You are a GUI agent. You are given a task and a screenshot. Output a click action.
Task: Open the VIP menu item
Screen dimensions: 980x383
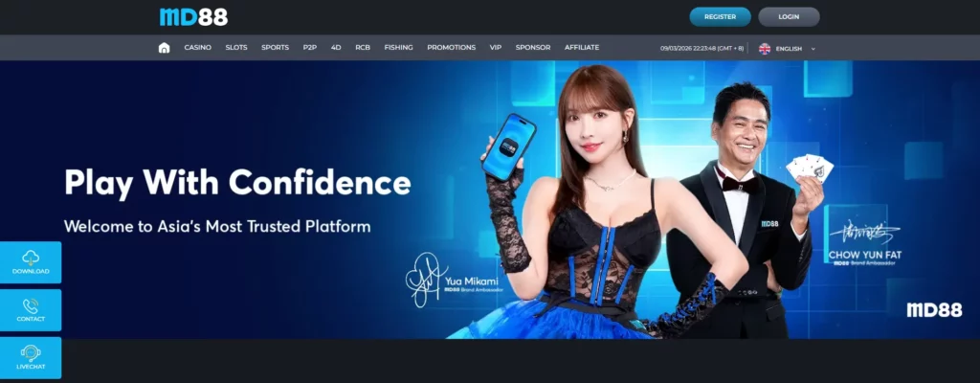pos(496,48)
